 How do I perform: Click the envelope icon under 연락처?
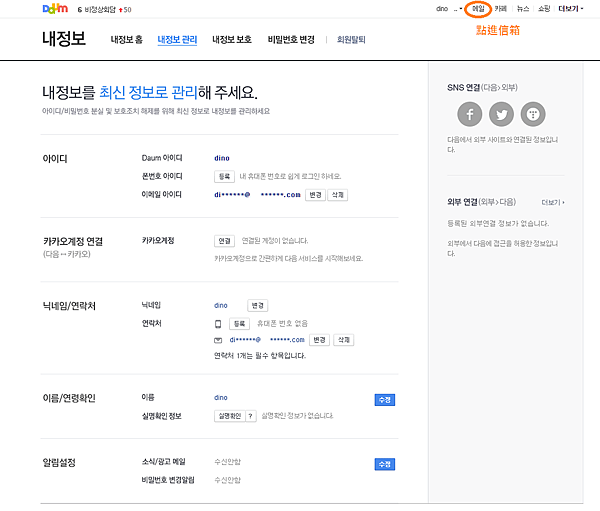(x=218, y=340)
